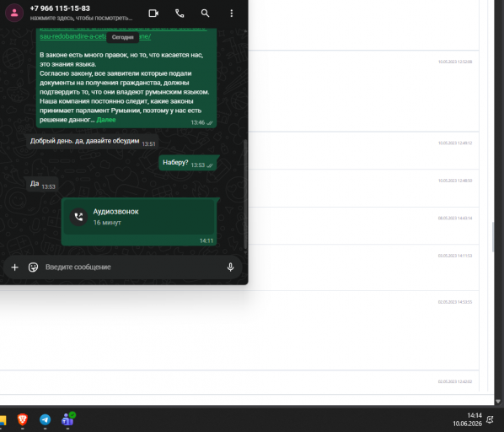Open the contact's profile avatar
The width and height of the screenshot is (504, 432).
(14, 13)
